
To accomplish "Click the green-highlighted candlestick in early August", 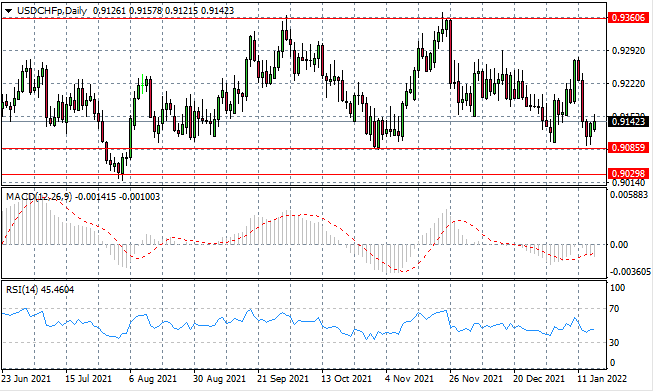I will click(x=143, y=85).
